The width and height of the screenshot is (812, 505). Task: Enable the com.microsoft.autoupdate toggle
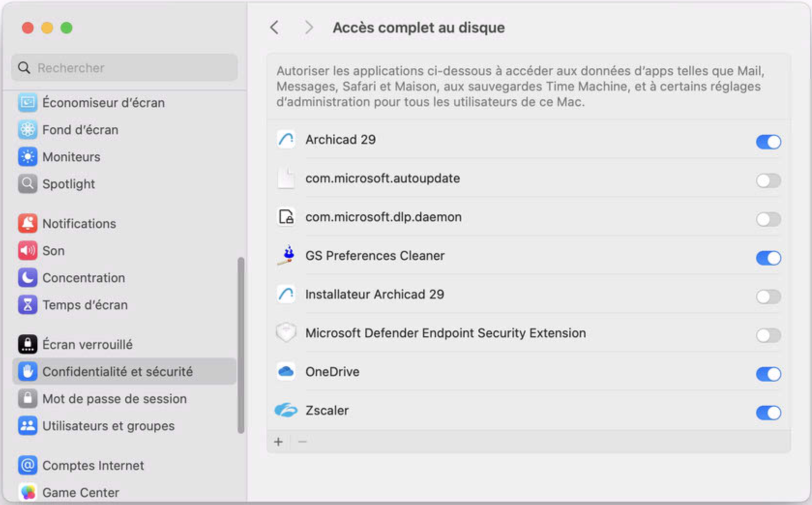pyautogui.click(x=768, y=180)
